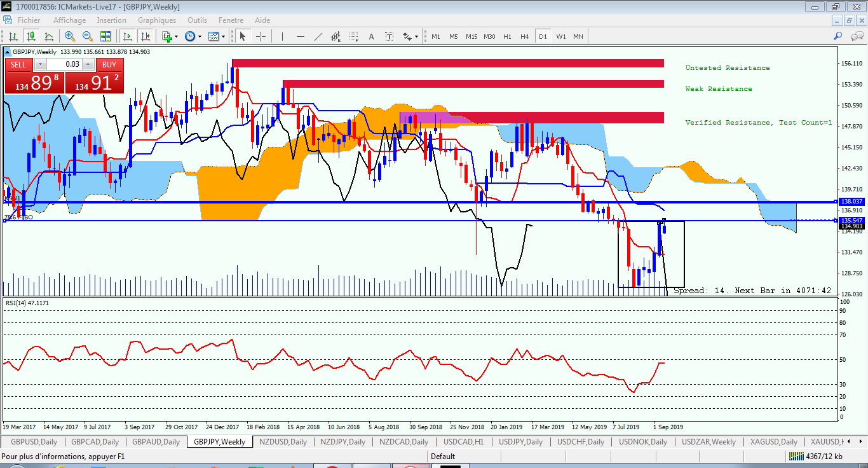
Task: Switch to GBPUSD,Daily chart tab
Action: pos(34,441)
